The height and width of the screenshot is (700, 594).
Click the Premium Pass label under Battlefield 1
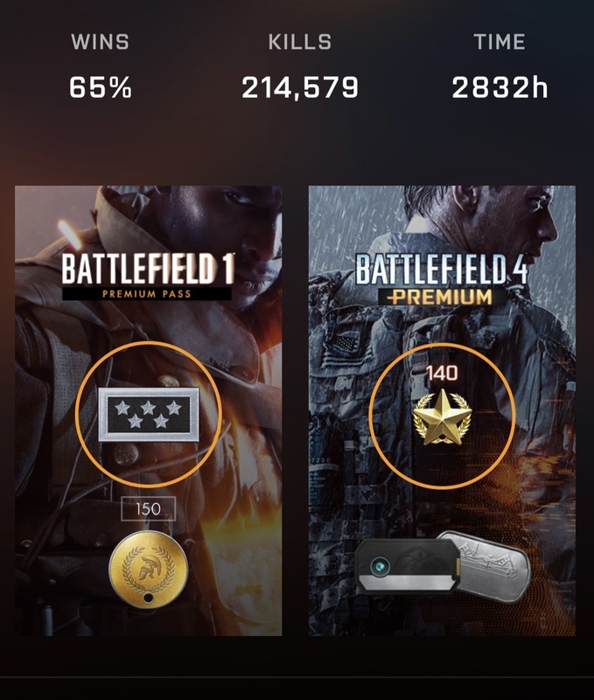click(148, 295)
